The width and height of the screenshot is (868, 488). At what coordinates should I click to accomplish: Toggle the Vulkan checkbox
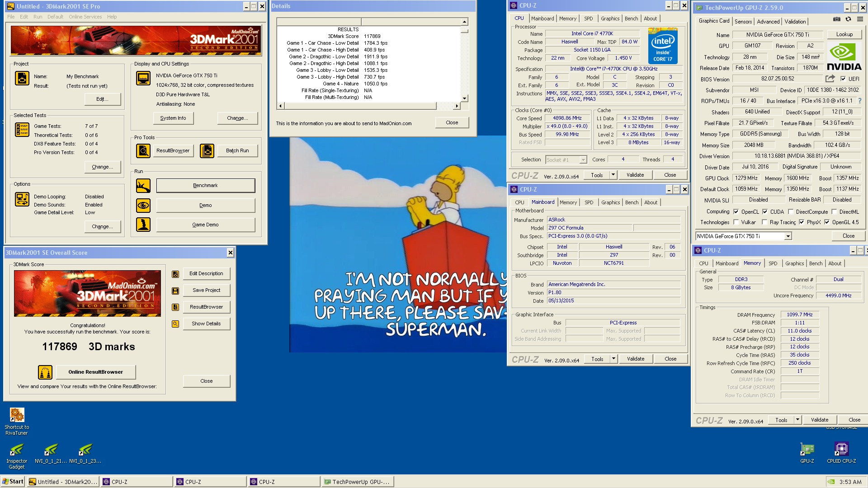[x=736, y=222]
